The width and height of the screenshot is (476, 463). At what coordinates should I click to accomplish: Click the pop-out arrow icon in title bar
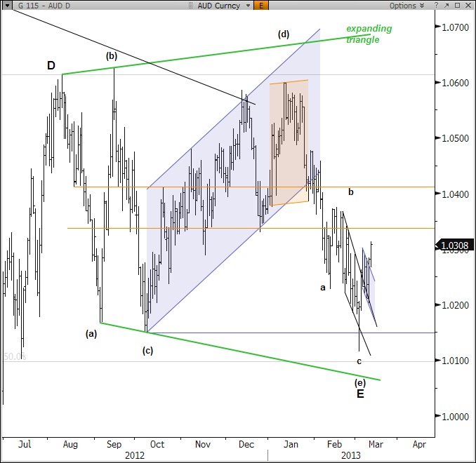click(x=445, y=6)
